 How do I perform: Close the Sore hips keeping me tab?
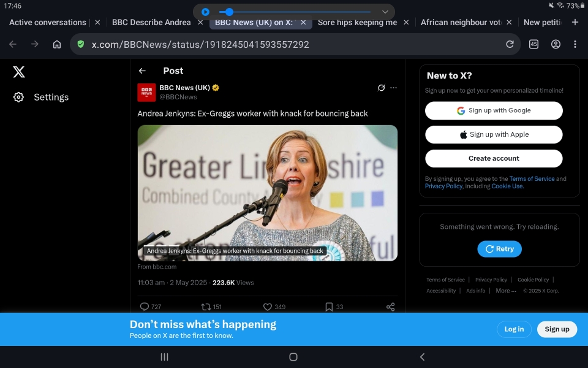406,23
